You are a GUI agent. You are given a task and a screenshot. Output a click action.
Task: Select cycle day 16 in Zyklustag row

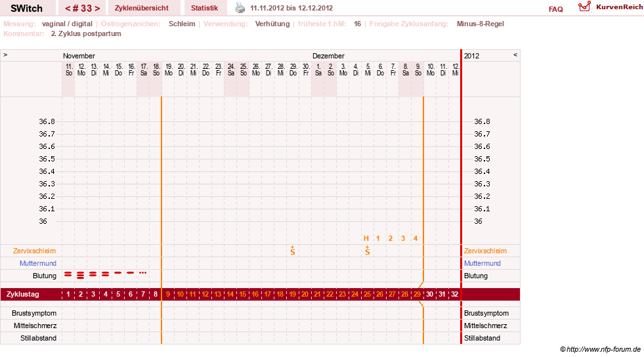point(255,294)
